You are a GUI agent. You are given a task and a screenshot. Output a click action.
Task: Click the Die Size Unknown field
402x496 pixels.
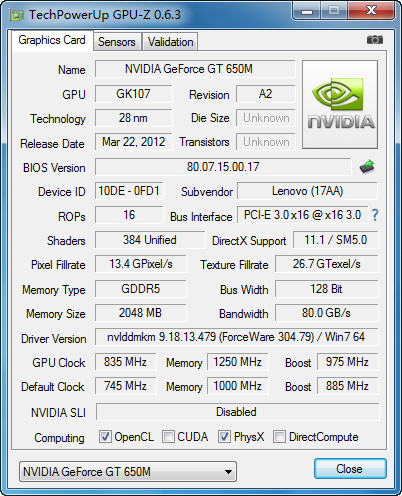(x=266, y=118)
